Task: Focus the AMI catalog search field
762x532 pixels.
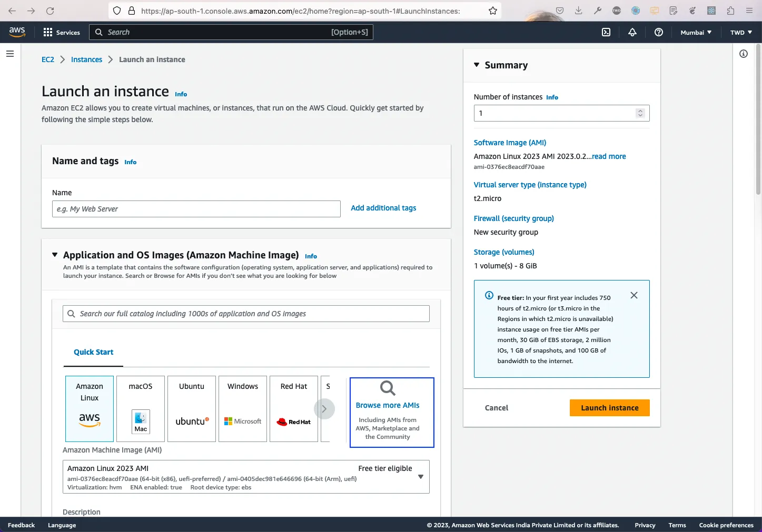Action: tap(246, 314)
